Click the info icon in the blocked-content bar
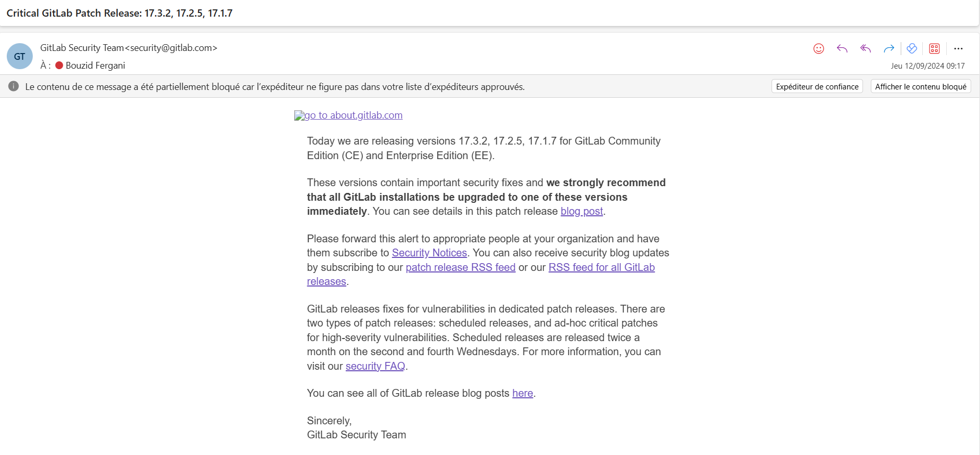This screenshot has height=455, width=980. [x=14, y=86]
